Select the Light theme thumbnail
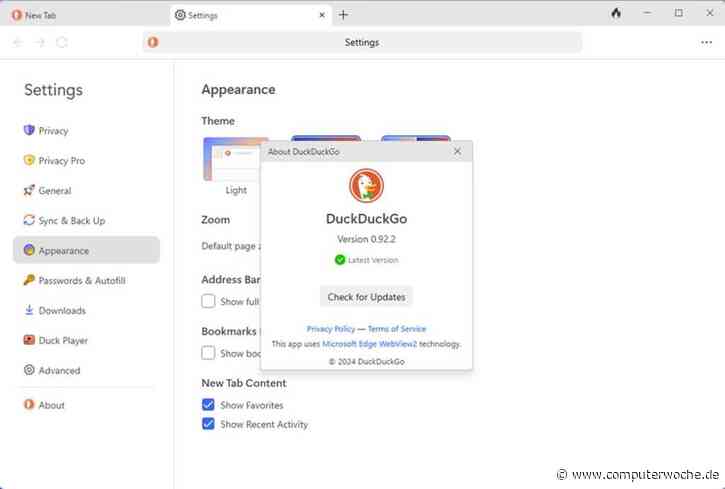Screen dimensions: 725x489 [232, 159]
